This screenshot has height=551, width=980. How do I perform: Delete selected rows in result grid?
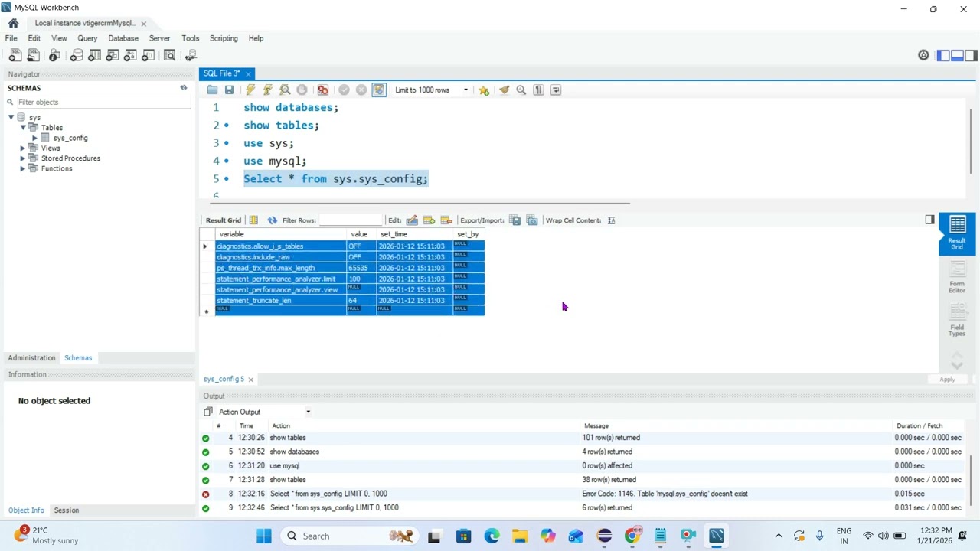point(446,220)
